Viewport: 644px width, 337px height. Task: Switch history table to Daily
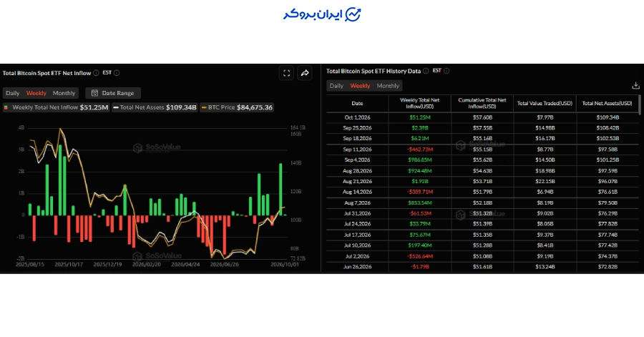[x=336, y=86]
